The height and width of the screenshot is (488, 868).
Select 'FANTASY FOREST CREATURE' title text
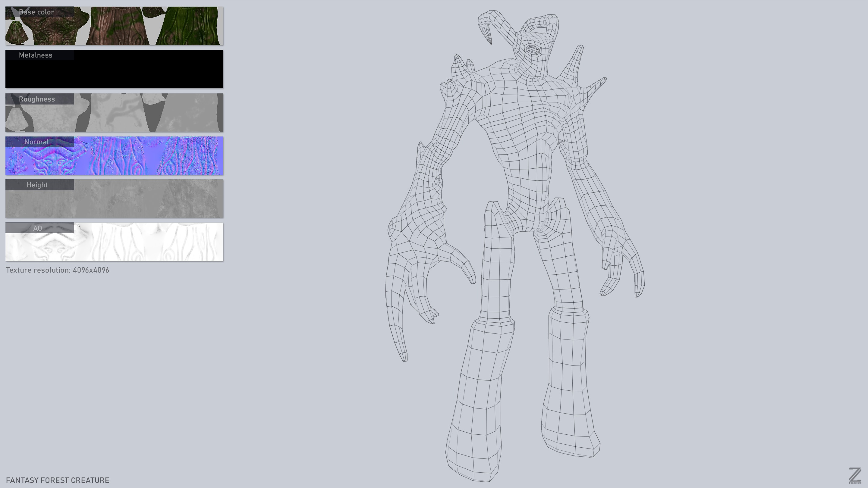58,480
